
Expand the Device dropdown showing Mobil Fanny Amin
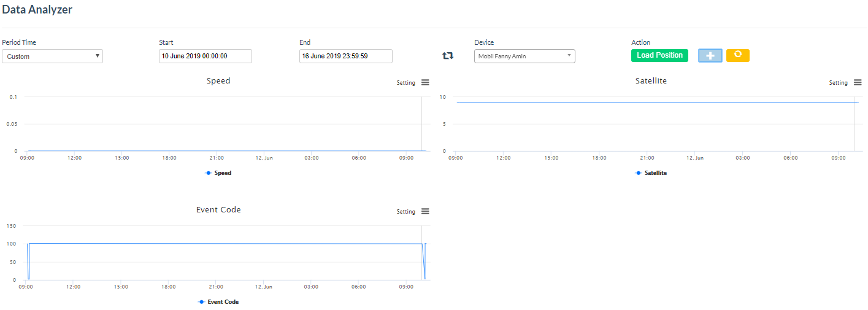520,56
